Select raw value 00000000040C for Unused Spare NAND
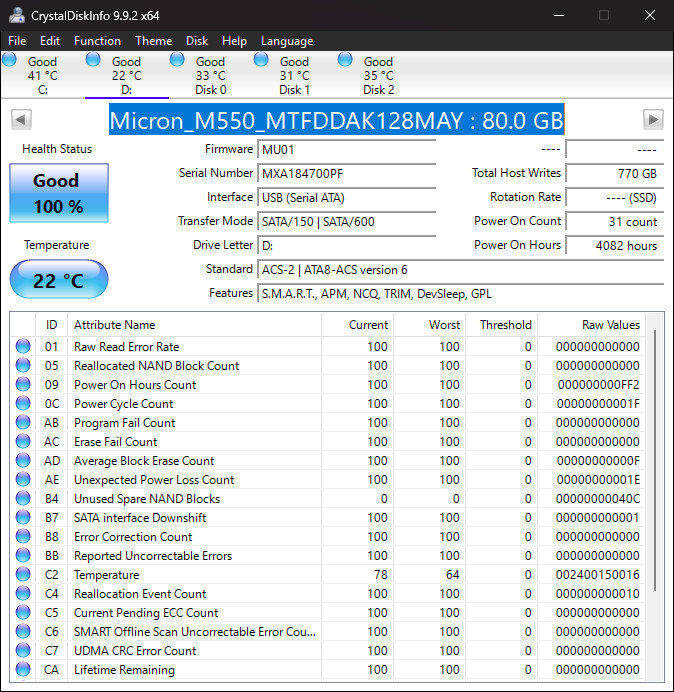674x692 pixels. (x=597, y=499)
